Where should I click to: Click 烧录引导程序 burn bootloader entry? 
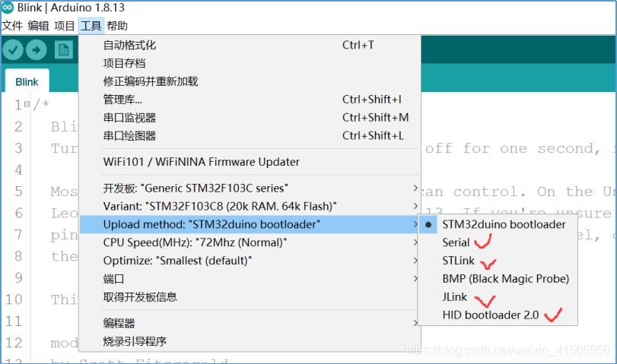[x=250, y=341]
